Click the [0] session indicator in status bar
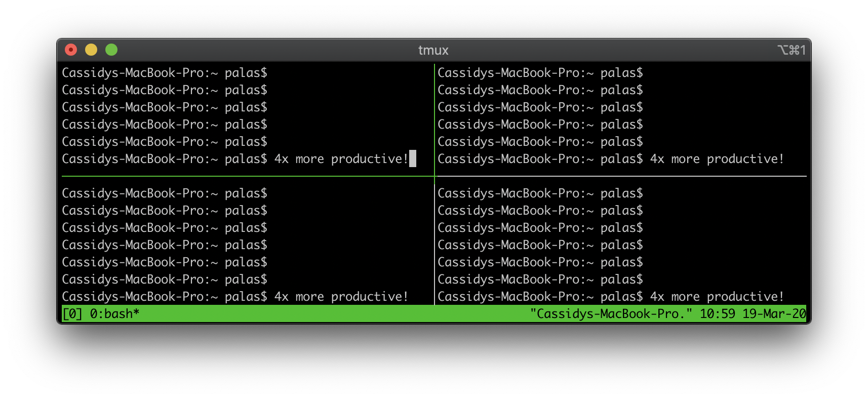The height and width of the screenshot is (399, 868). tap(72, 314)
